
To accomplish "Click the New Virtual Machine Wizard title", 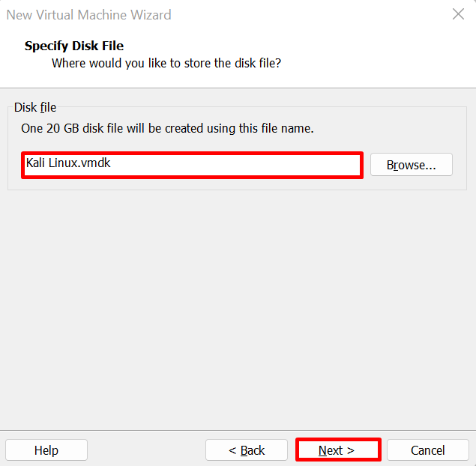I will tap(88, 15).
